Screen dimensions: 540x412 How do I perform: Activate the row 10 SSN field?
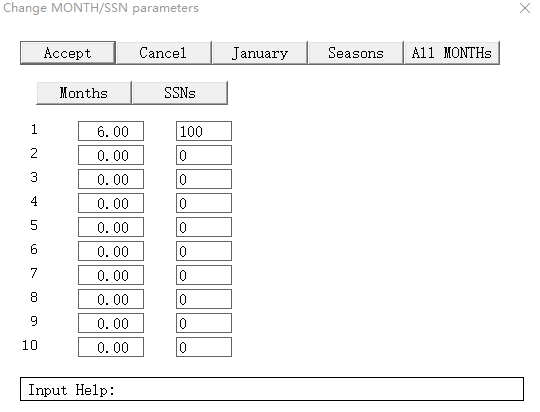point(204,347)
